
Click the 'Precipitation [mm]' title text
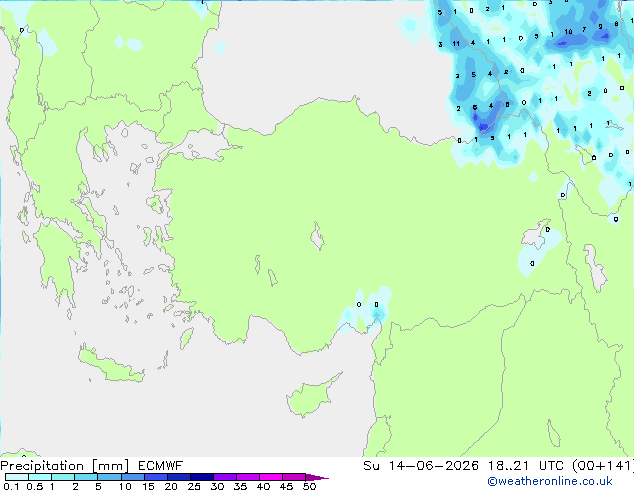(x=65, y=466)
